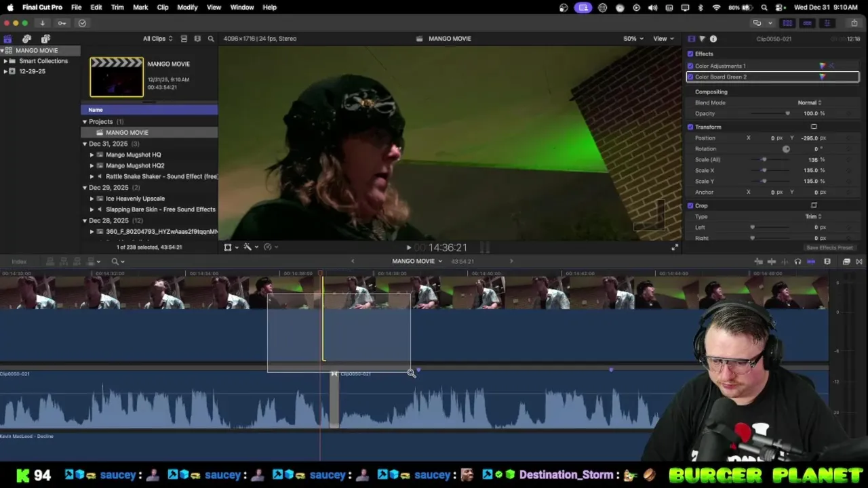Viewport: 868px width, 488px height.
Task: Uncheck Color Board Green 2 effect
Action: tap(690, 77)
